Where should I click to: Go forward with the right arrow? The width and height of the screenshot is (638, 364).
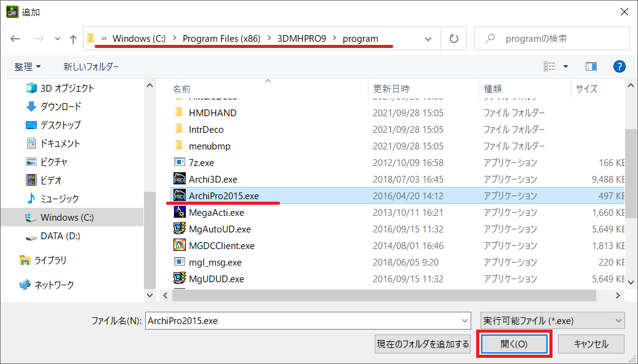(39, 39)
